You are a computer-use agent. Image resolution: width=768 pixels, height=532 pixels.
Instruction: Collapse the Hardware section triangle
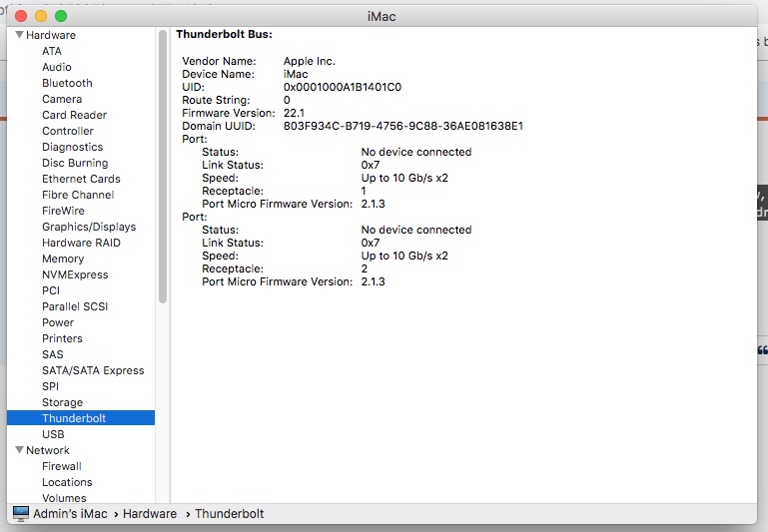click(x=20, y=35)
